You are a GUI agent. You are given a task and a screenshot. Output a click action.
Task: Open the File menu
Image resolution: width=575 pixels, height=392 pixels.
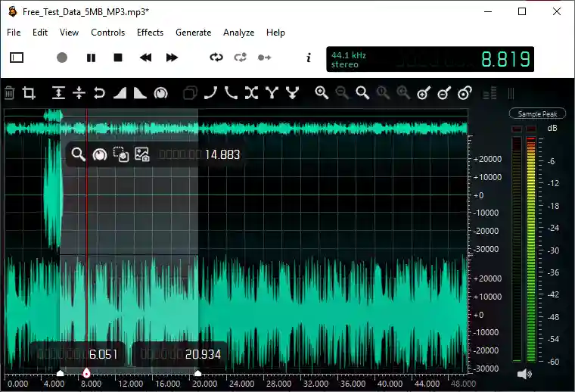click(x=14, y=33)
